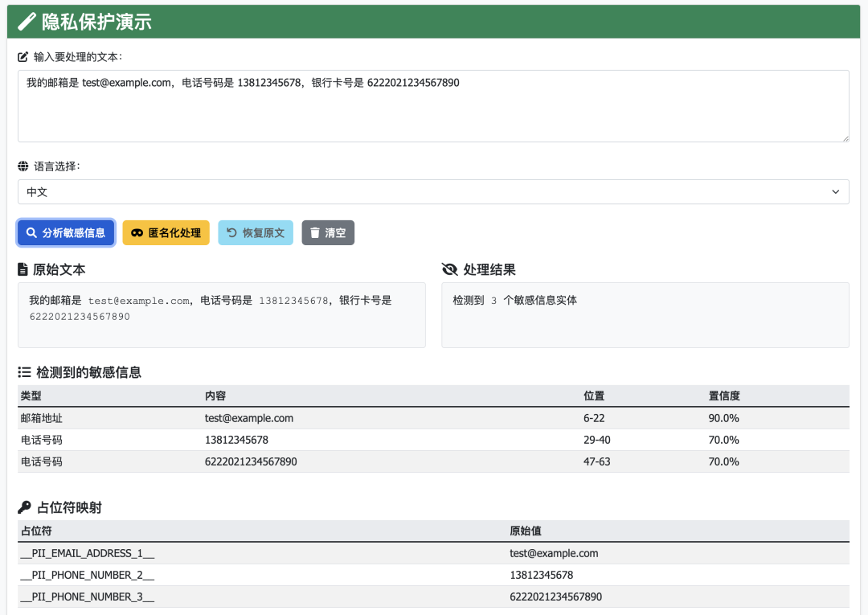Click the undo icon on 恢复原文 button
Image resolution: width=868 pixels, height=615 pixels.
232,232
